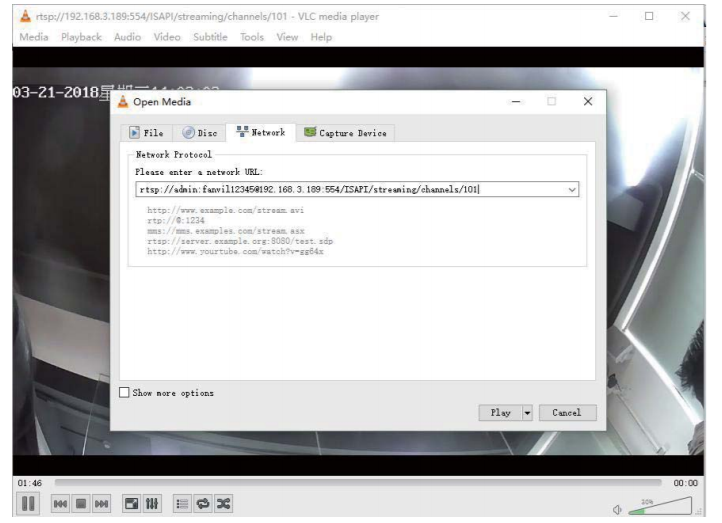Cancel the Open Media dialog

[567, 413]
